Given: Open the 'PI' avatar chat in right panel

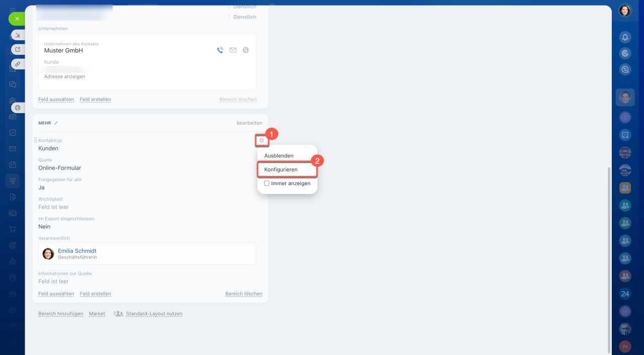Looking at the screenshot, I should [x=625, y=346].
